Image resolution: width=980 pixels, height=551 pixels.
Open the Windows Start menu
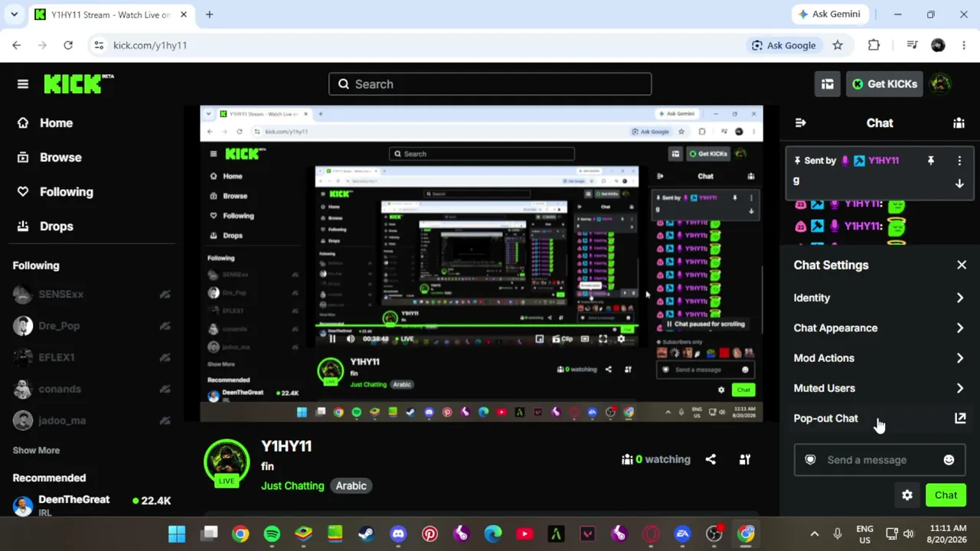(x=177, y=533)
